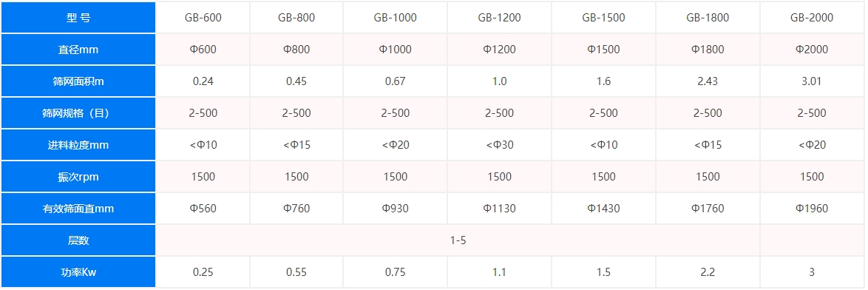Click the 筛网规格（目）row header
This screenshot has height=290, width=868.
[78, 113]
